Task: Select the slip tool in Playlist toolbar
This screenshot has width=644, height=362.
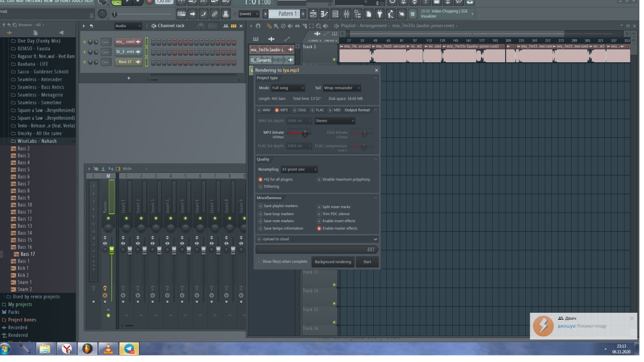Action: [x=297, y=26]
